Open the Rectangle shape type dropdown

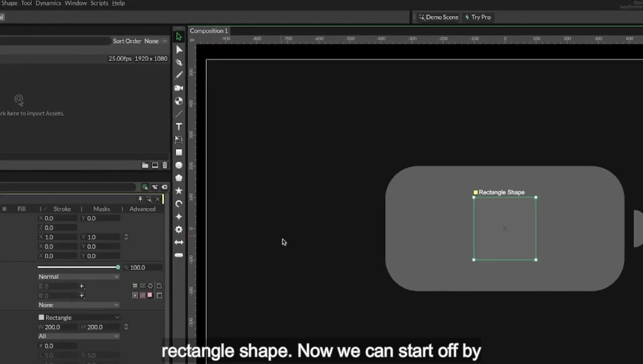pyautogui.click(x=79, y=317)
